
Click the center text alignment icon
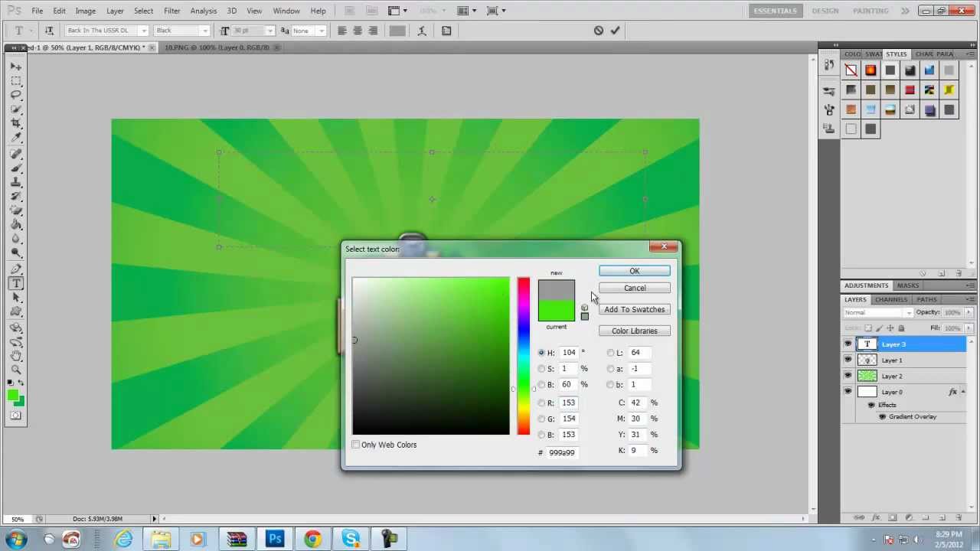(358, 31)
